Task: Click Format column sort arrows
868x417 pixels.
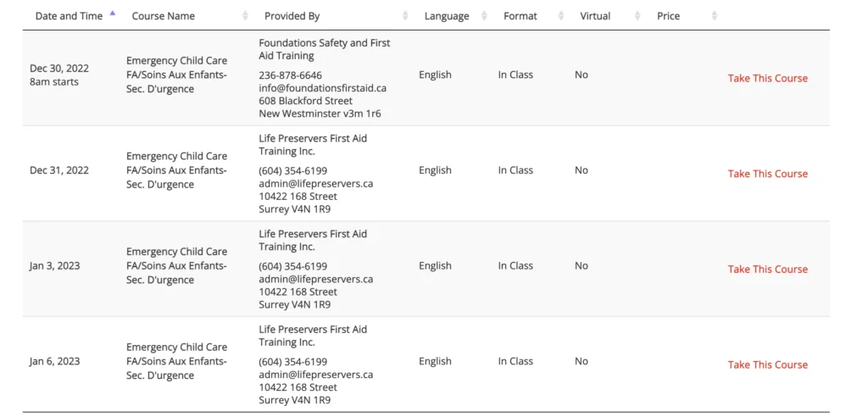Action: [x=563, y=16]
